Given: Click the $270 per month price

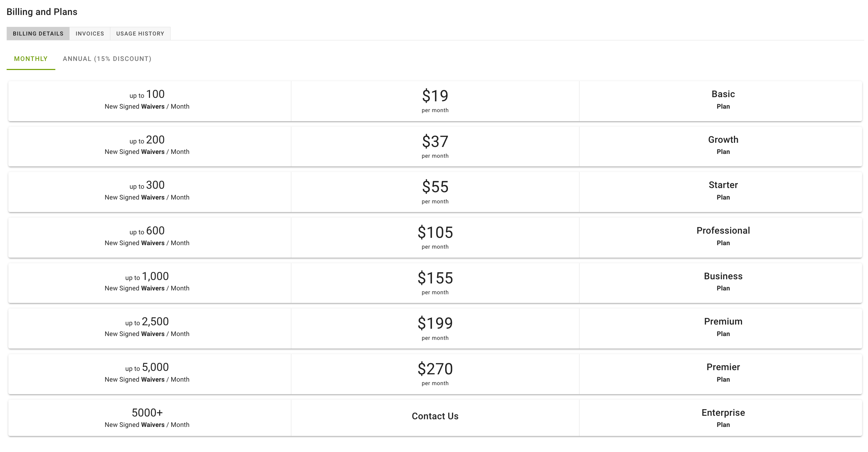Looking at the screenshot, I should tap(435, 374).
